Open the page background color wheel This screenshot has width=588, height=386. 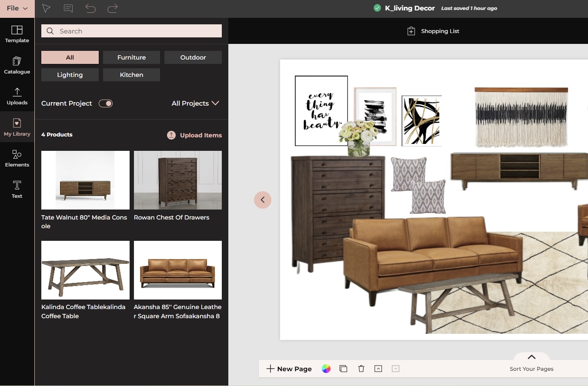[x=326, y=369]
